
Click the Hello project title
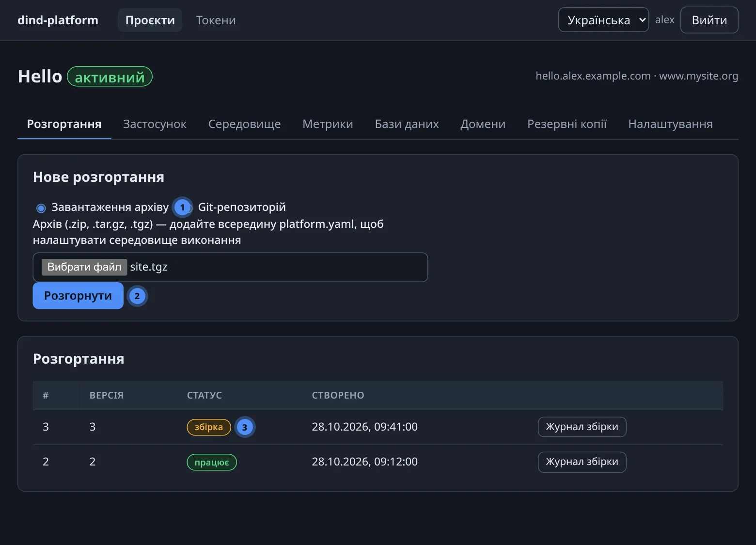40,76
